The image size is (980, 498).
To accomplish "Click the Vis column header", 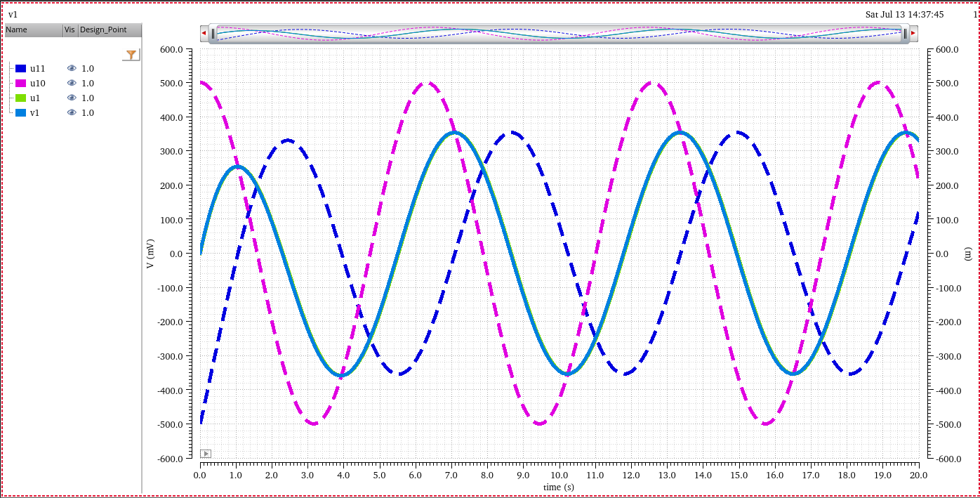I will click(x=69, y=30).
